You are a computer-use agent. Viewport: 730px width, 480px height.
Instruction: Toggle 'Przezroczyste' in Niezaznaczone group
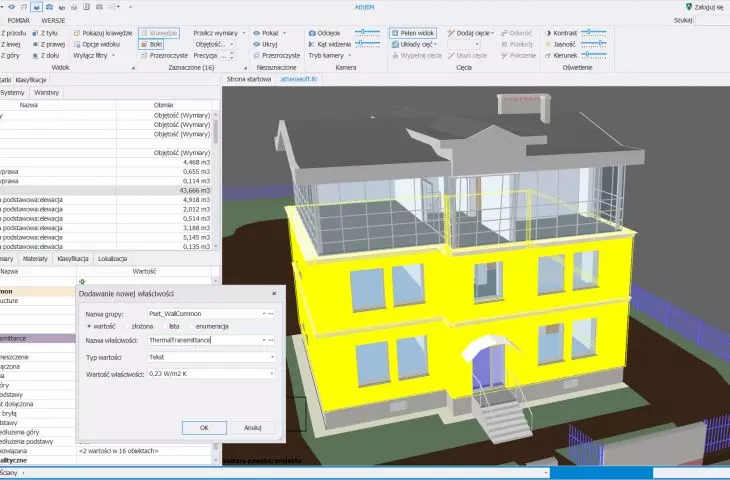point(277,55)
